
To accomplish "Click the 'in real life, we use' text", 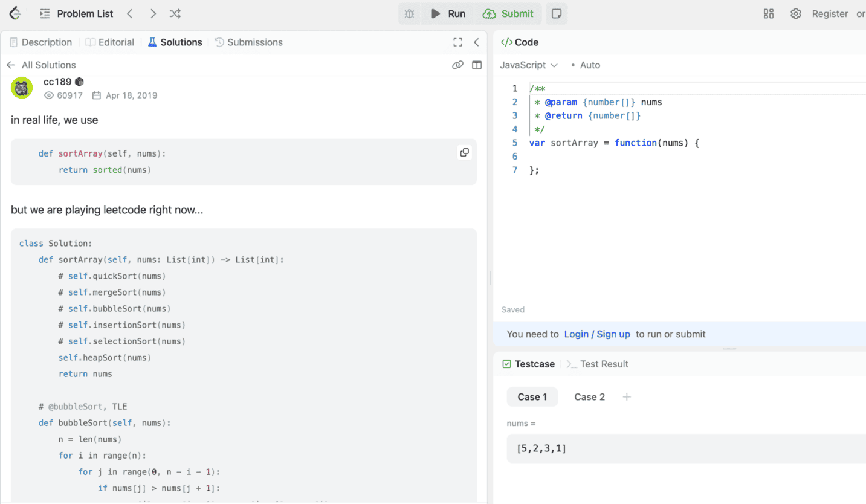I will click(x=54, y=120).
